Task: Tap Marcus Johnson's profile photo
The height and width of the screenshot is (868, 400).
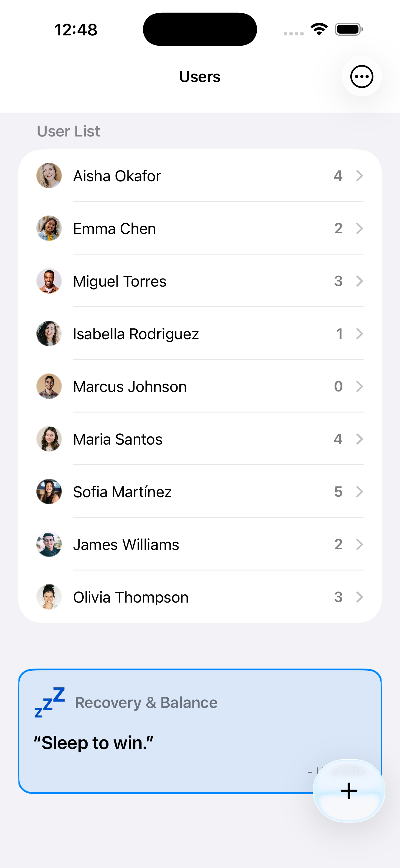Action: pos(49,386)
